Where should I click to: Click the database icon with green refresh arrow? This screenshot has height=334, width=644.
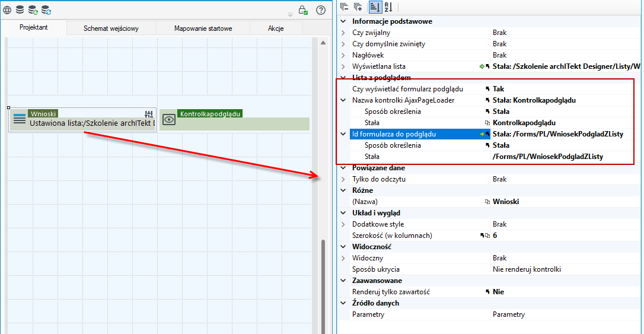(33, 10)
